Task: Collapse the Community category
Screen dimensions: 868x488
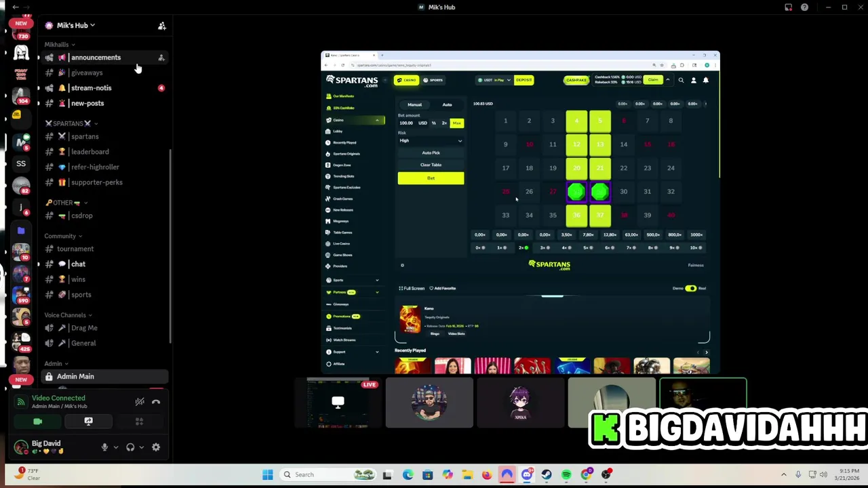Action: coord(63,236)
